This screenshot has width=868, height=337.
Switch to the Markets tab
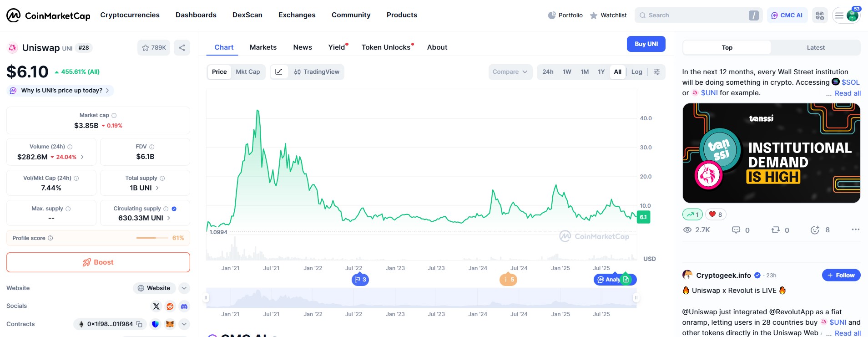coord(263,47)
